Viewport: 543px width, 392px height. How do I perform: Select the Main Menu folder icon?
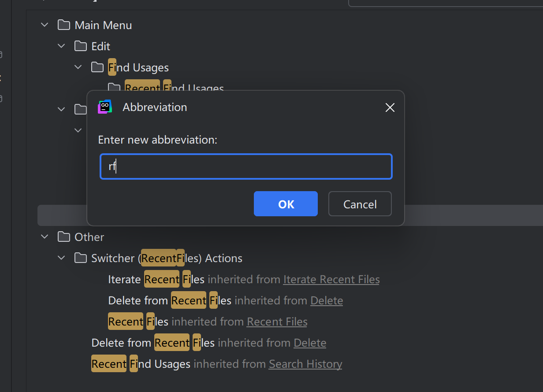coord(64,25)
